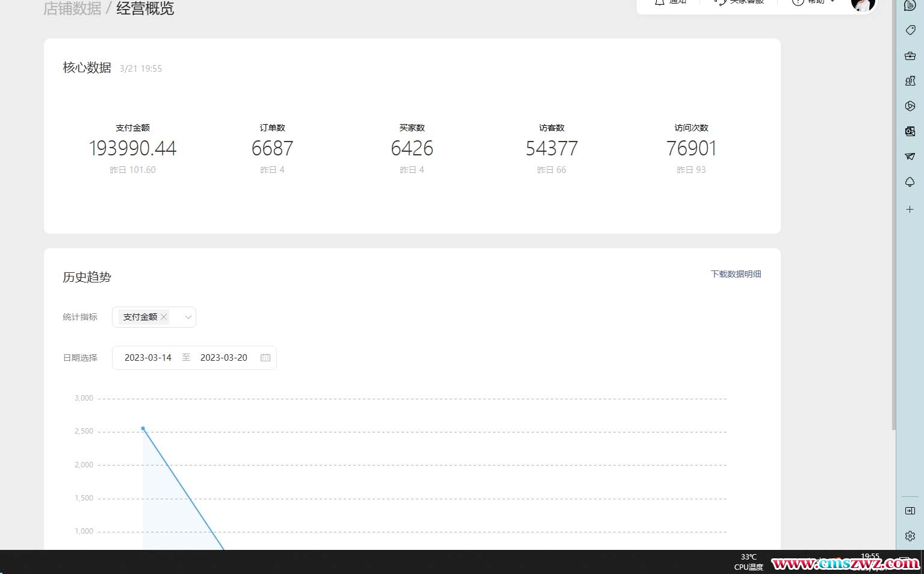Screen dimensions: 924x574
Task: Open the Games chess-piece sidebar icon
Action: (x=910, y=81)
